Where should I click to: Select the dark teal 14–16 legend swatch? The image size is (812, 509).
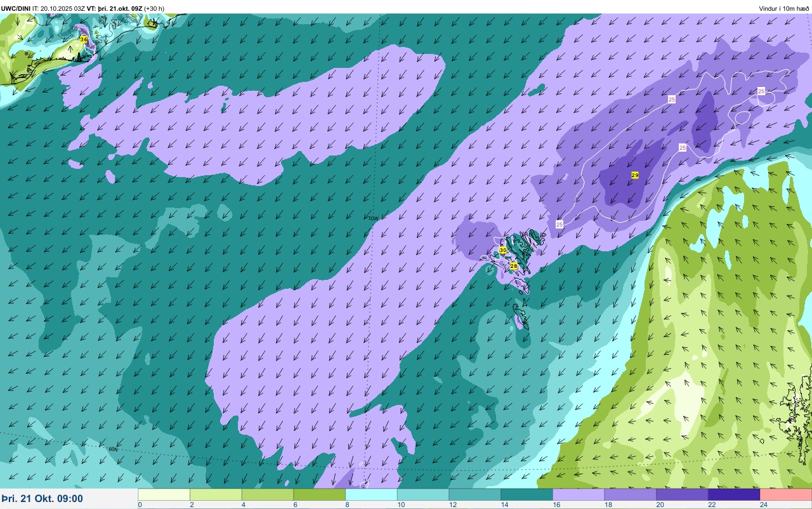527,494
